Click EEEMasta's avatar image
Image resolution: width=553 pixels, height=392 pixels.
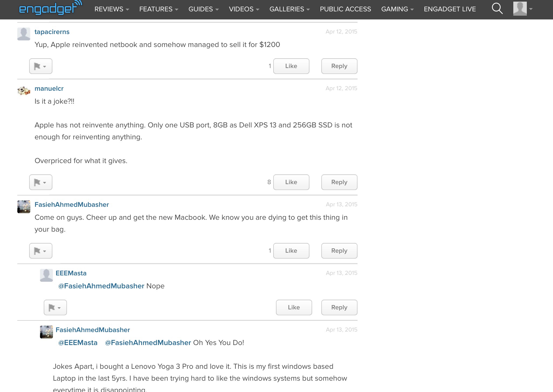point(46,275)
